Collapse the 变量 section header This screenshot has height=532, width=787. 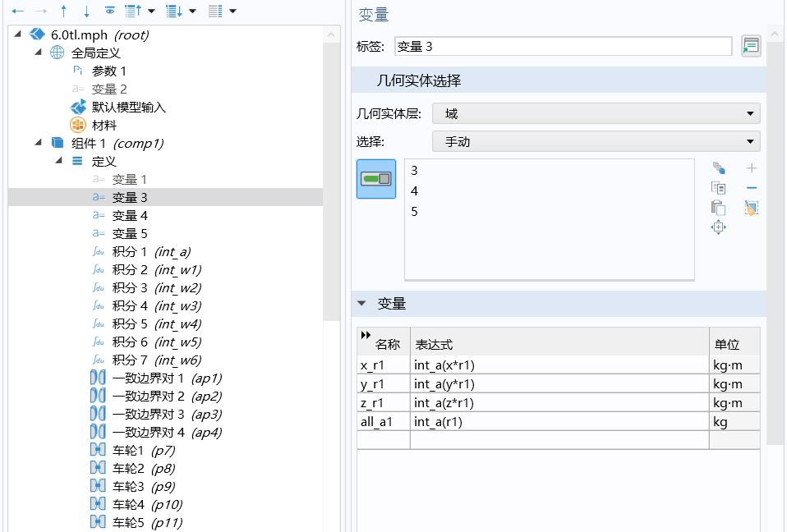tap(361, 304)
